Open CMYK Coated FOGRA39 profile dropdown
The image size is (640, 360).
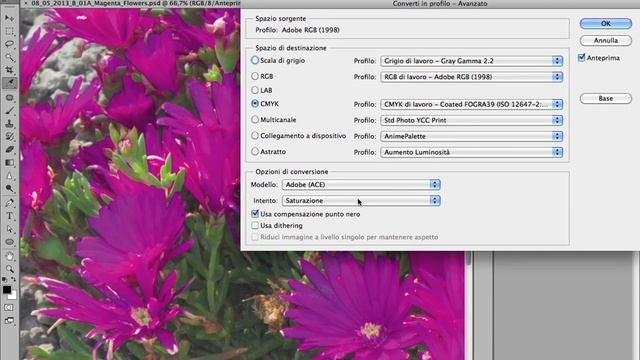[471, 104]
